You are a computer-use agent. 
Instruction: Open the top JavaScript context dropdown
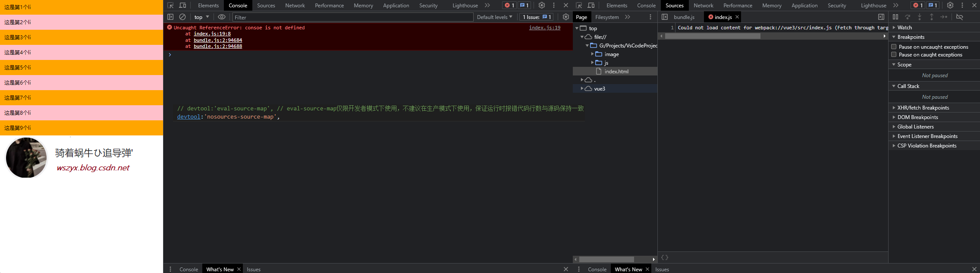201,17
